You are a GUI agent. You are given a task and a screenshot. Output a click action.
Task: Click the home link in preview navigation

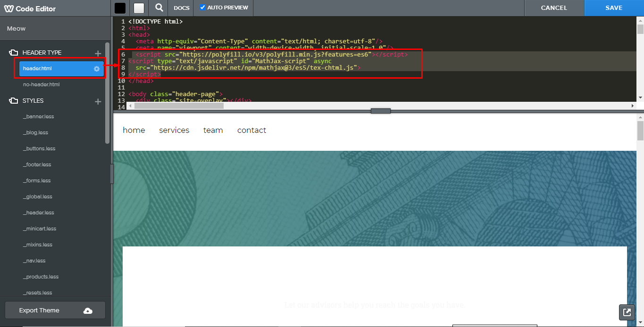pyautogui.click(x=134, y=131)
